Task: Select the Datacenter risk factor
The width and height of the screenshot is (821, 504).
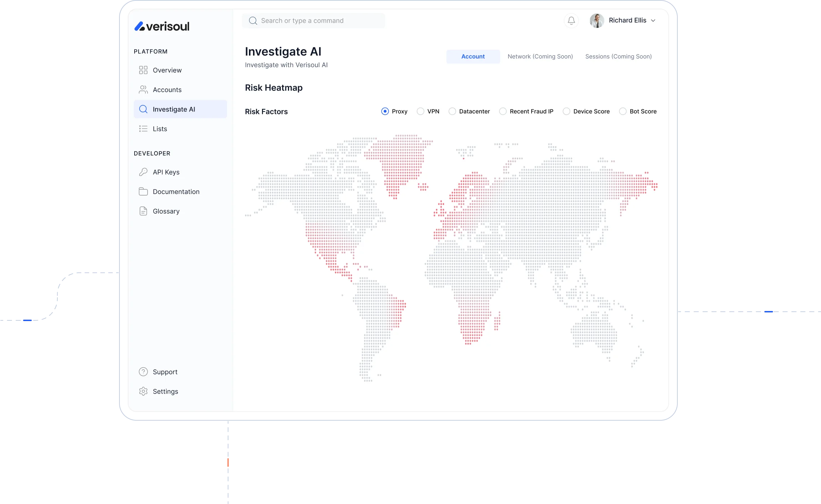Action: pos(452,111)
